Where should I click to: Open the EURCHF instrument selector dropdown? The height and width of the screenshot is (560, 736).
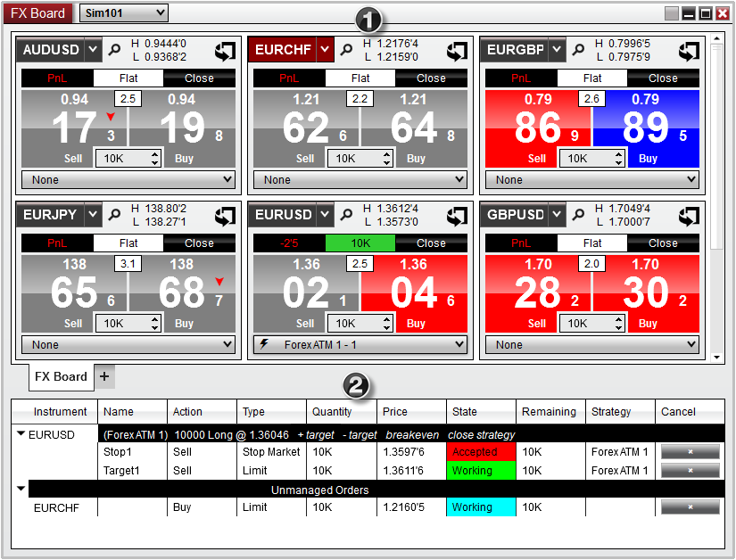click(325, 50)
